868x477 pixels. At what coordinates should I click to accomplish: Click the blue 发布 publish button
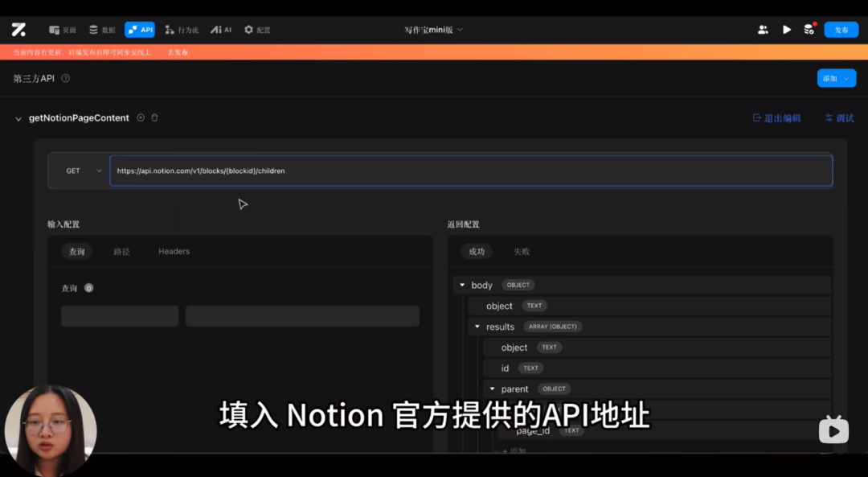(841, 30)
